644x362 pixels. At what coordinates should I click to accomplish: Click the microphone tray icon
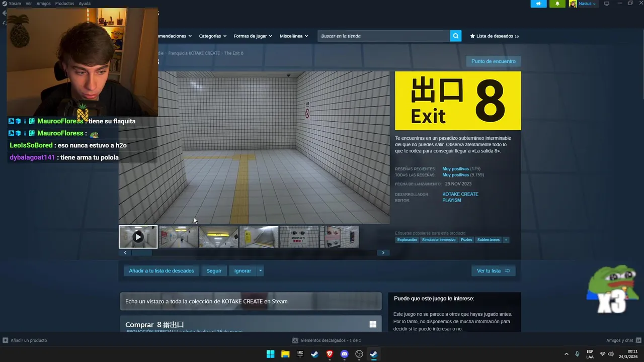(577, 354)
